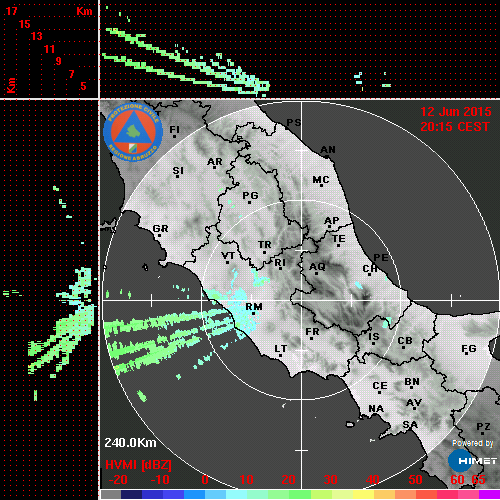Select the IS city label
The height and width of the screenshot is (500, 500).
pyautogui.click(x=374, y=337)
